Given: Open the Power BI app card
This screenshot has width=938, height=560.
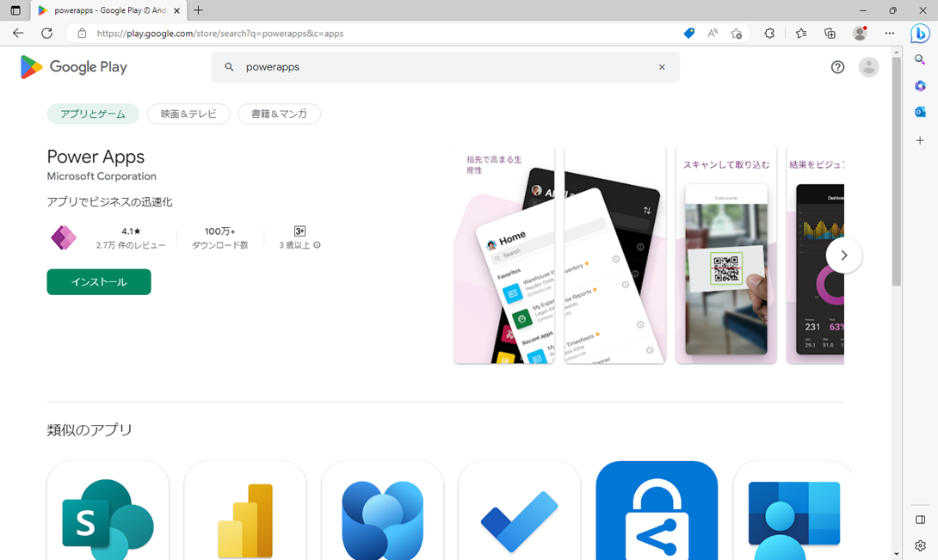Looking at the screenshot, I should point(245,510).
